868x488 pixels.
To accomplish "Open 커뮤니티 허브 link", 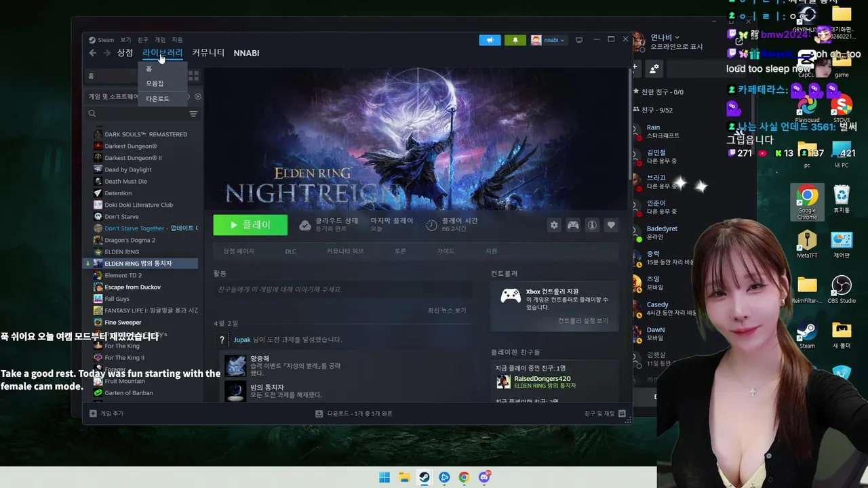I will click(345, 251).
